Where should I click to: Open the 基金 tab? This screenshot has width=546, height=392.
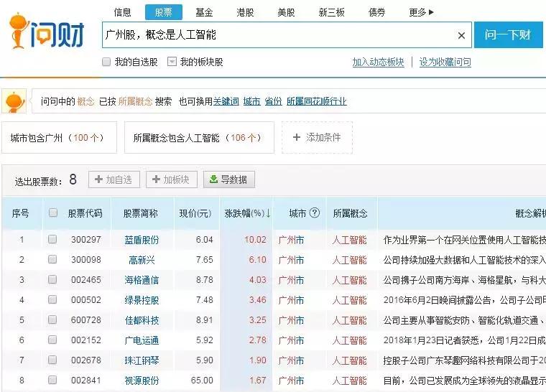coord(204,12)
